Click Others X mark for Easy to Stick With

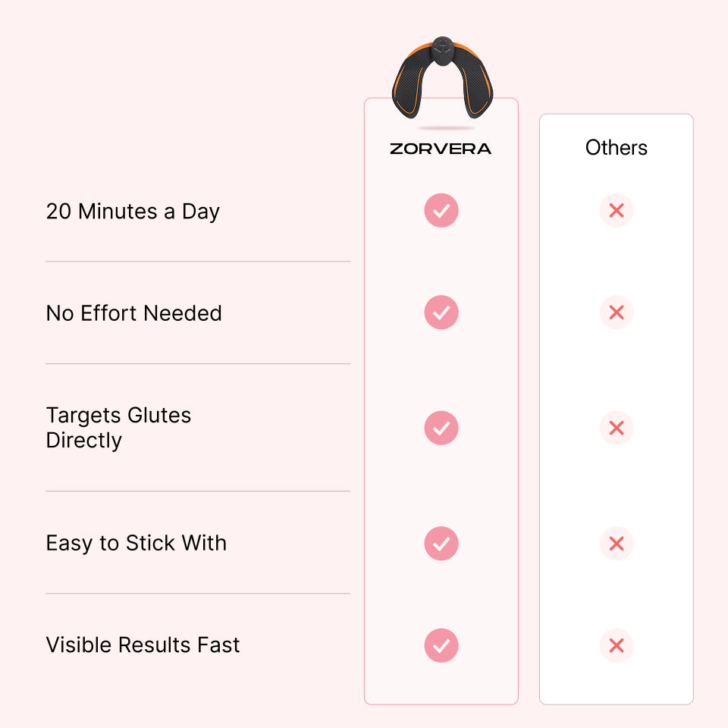(x=617, y=543)
